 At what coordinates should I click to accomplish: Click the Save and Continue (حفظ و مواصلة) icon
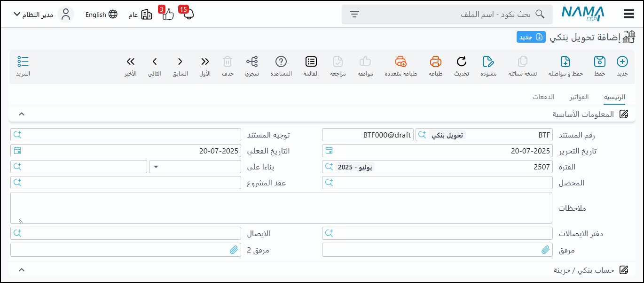pos(565,62)
